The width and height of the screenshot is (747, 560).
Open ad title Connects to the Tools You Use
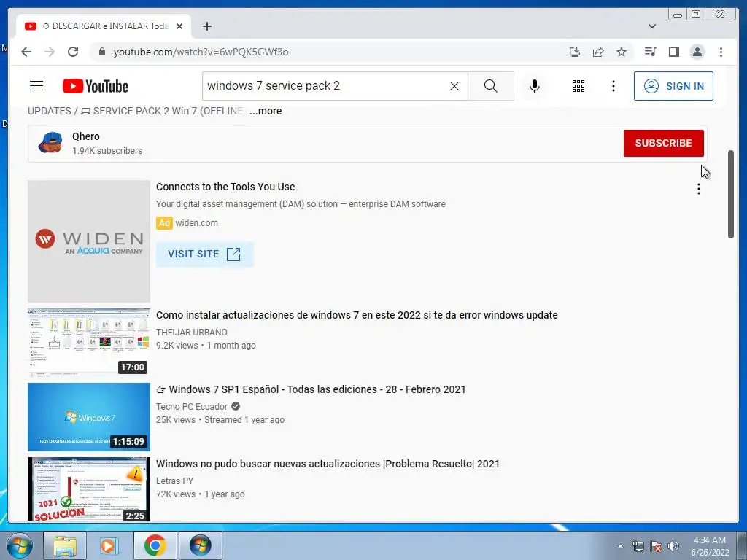point(225,187)
